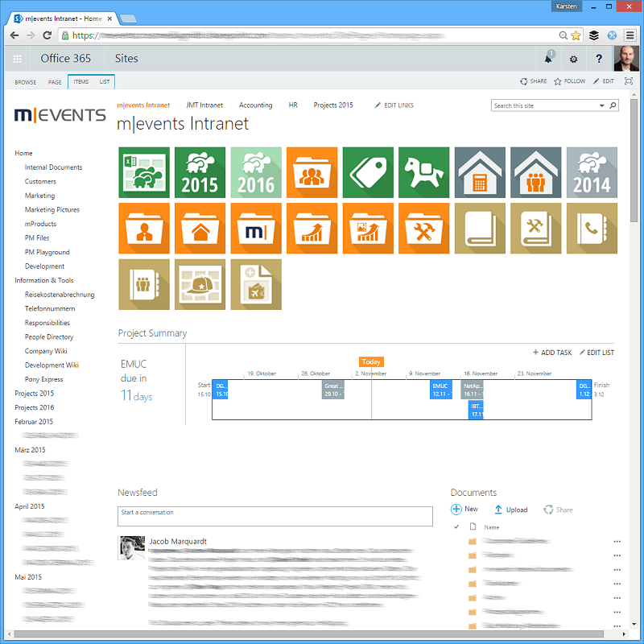Open the search scope dropdown arrow
This screenshot has width=644, height=644.
tap(601, 105)
